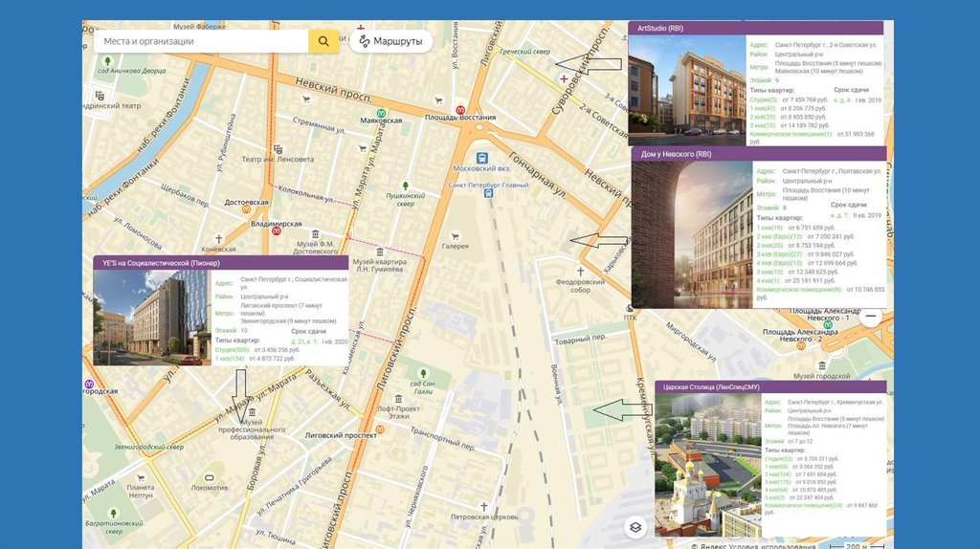Open the Дом у Невского building photo
This screenshot has height=549, width=980.
tap(692, 232)
